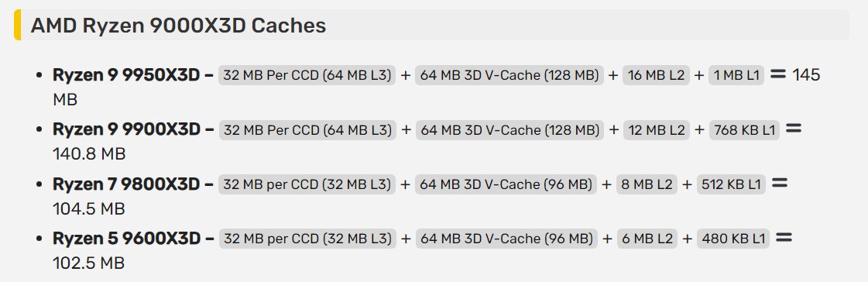Select the Ryzen 9 9900X3D label
Screen dimensions: 868x282
pos(127,129)
